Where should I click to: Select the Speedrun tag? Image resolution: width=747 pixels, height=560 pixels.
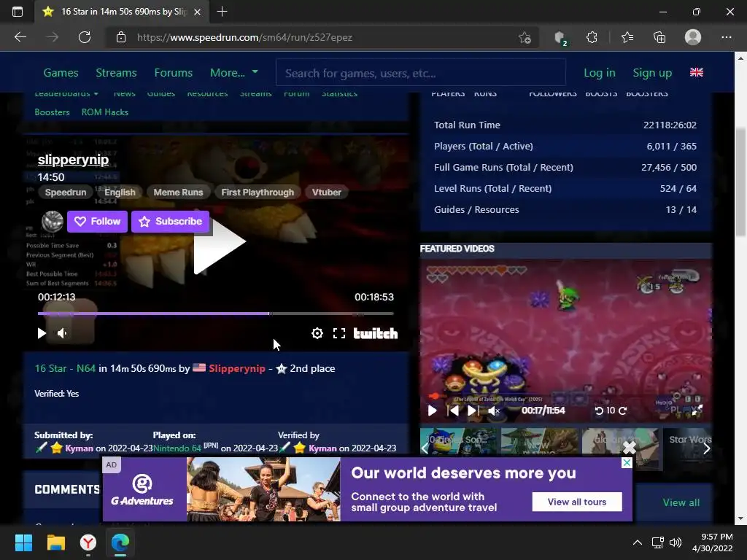[66, 192]
